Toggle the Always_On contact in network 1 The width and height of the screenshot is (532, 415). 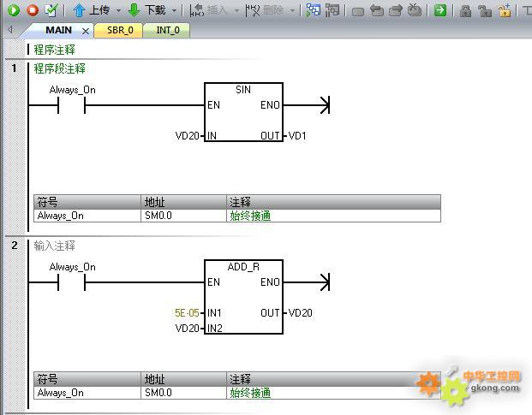[x=72, y=105]
